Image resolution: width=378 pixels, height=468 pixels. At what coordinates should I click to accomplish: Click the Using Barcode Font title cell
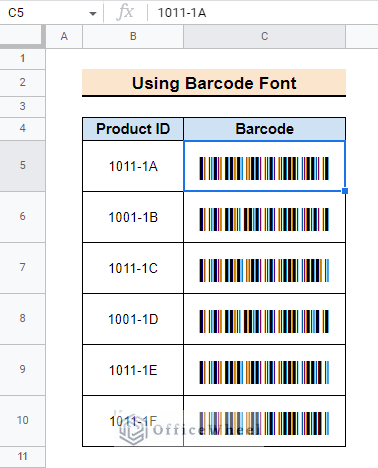pyautogui.click(x=214, y=83)
